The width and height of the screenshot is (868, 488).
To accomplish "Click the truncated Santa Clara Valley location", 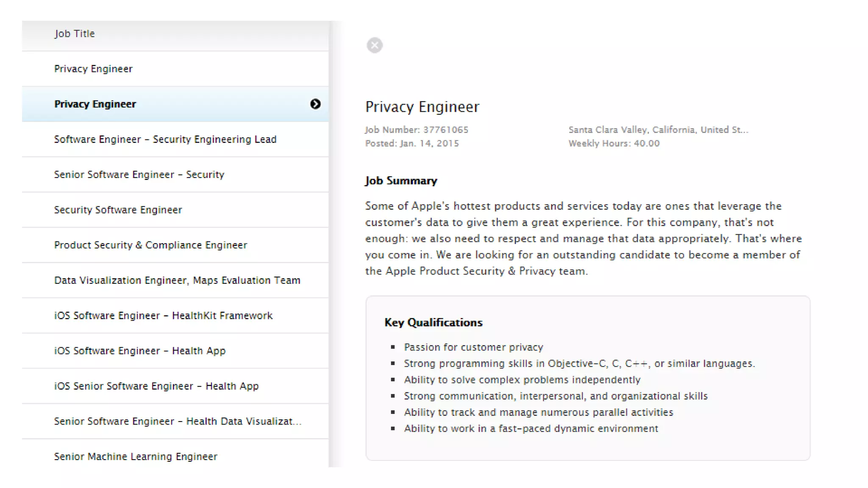I will point(658,130).
